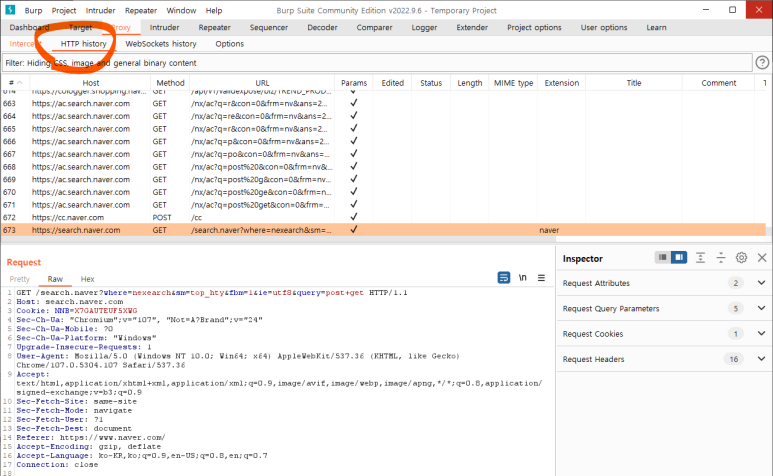Switch to the Repeater tool tab

click(214, 28)
